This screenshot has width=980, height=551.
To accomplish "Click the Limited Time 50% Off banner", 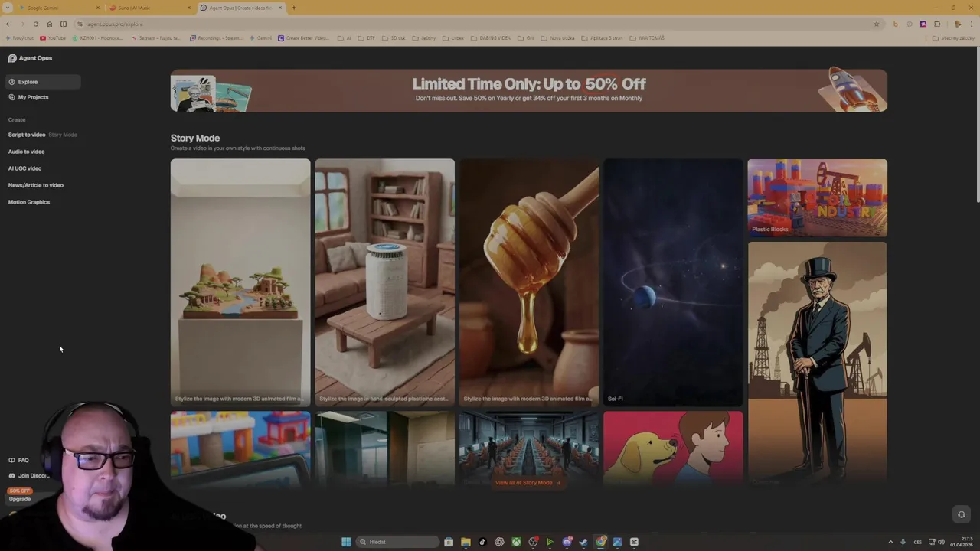I will 529,90.
